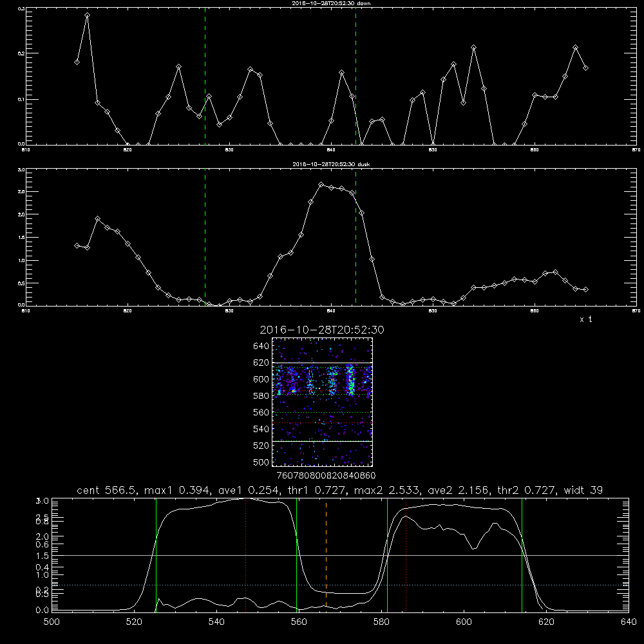The width and height of the screenshot is (644, 644).
Task: Click the green vertical line near 581 in the bottom plot
Action: point(387,554)
